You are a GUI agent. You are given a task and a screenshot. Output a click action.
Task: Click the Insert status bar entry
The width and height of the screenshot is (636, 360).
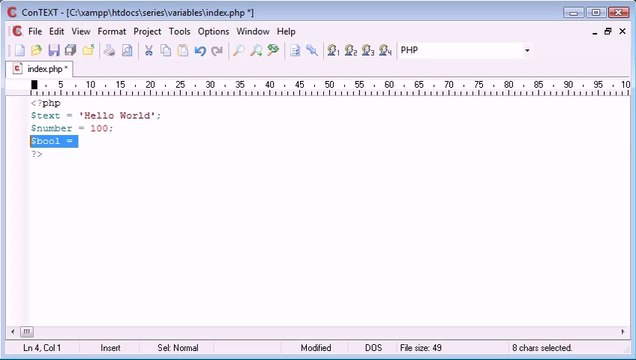point(110,348)
